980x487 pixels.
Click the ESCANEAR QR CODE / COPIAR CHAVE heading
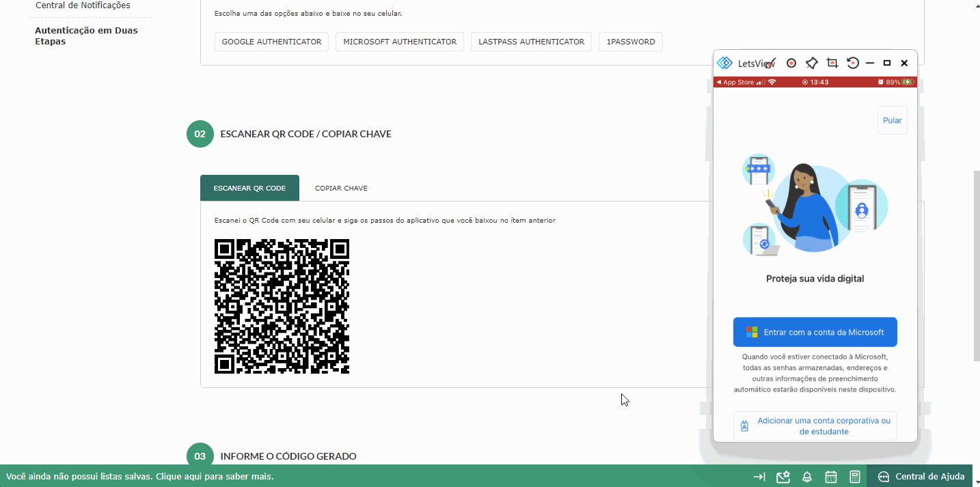[x=305, y=134]
